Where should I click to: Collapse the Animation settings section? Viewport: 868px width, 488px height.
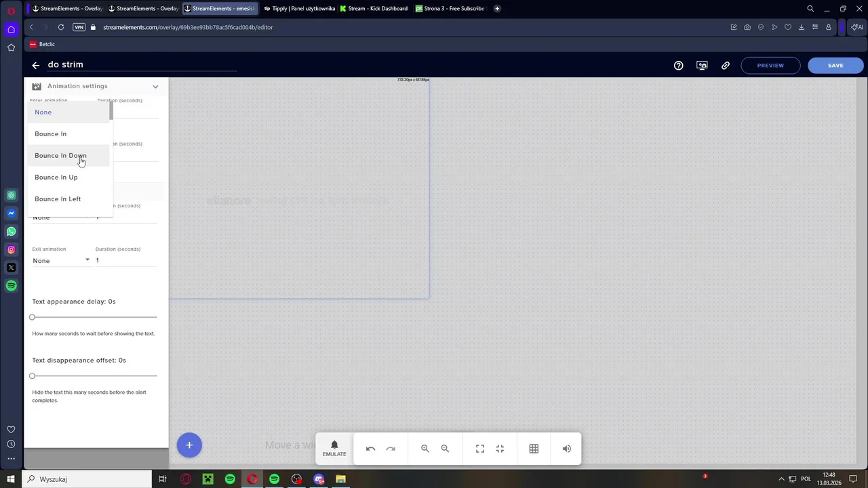pos(155,86)
